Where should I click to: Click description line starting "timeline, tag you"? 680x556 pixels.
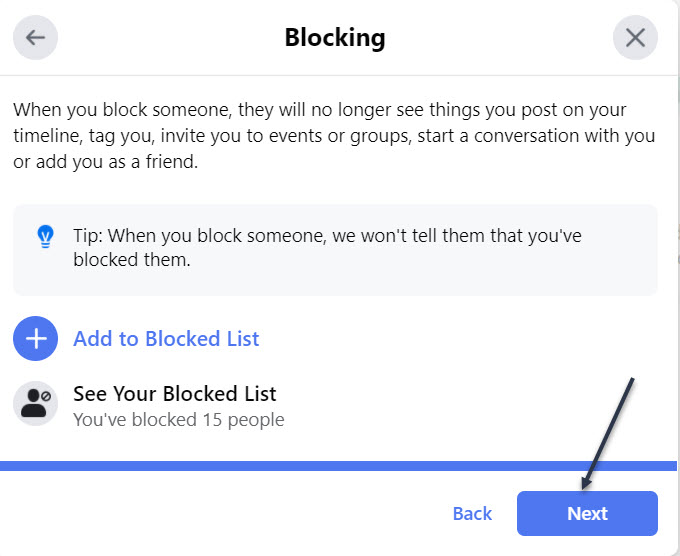[x=335, y=135]
